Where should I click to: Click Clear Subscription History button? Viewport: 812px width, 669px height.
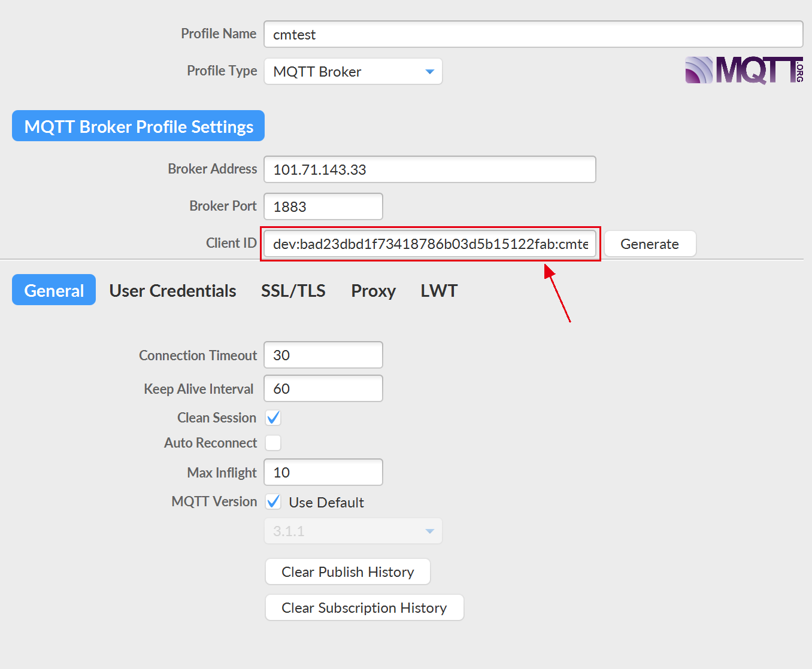click(364, 608)
